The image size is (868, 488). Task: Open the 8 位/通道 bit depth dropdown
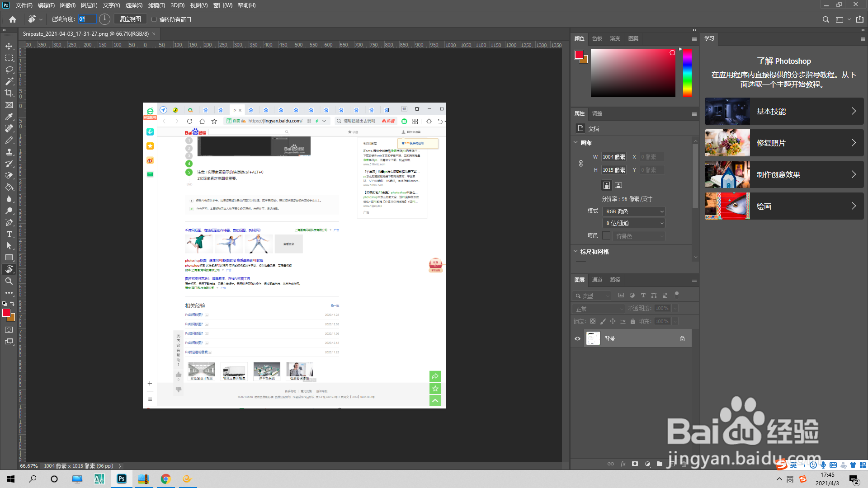[635, 223]
